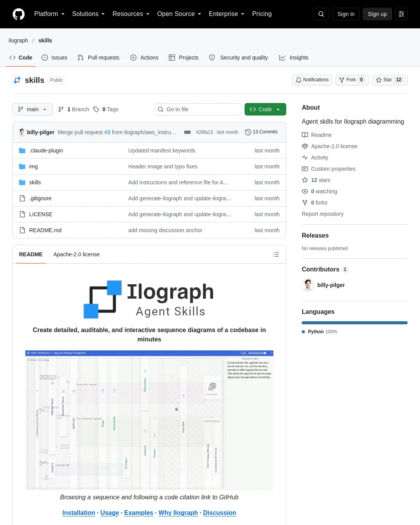The width and height of the screenshot is (420, 525).
Task: Click the Go to file search field
Action: (198, 109)
